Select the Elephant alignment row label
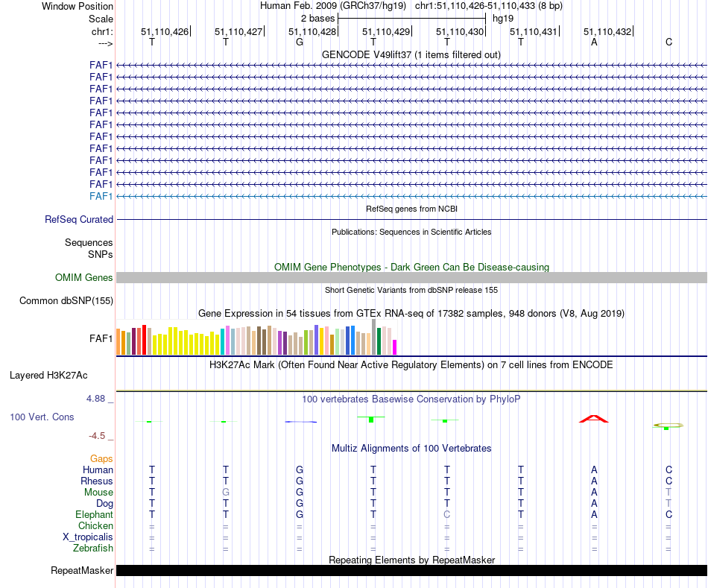Image resolution: width=708 pixels, height=588 pixels. pyautogui.click(x=95, y=515)
